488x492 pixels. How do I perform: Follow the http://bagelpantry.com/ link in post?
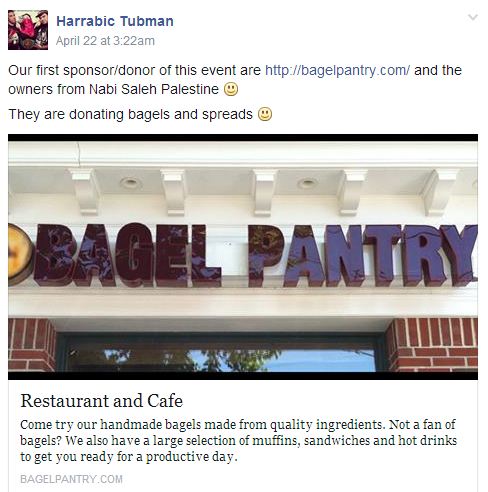coord(337,70)
